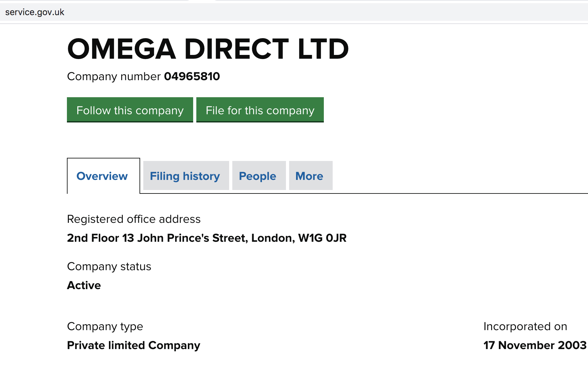Click company number 04965810

pos(192,76)
